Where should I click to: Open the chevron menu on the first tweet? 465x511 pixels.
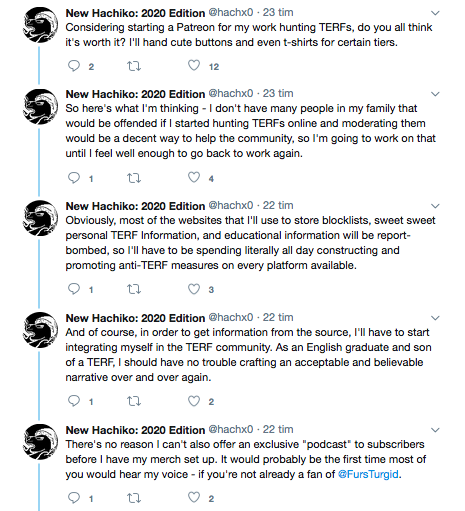435,13
